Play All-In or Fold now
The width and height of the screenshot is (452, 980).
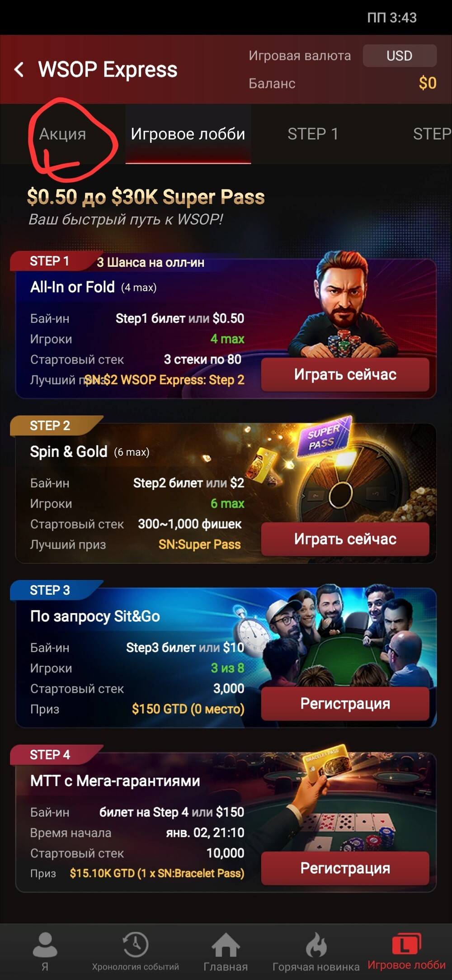point(345,374)
